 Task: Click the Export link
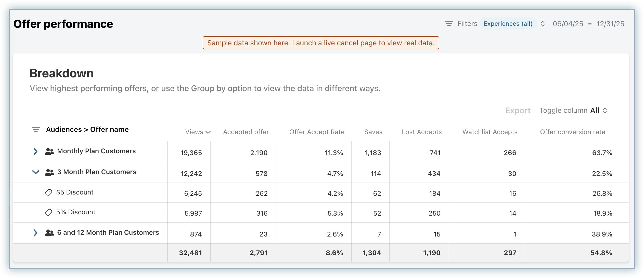pyautogui.click(x=518, y=110)
